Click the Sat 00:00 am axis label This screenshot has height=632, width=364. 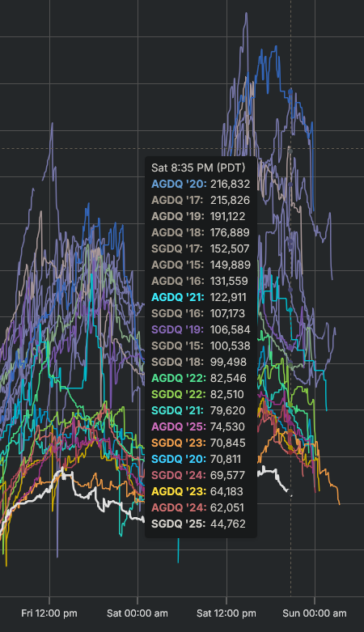point(138,613)
